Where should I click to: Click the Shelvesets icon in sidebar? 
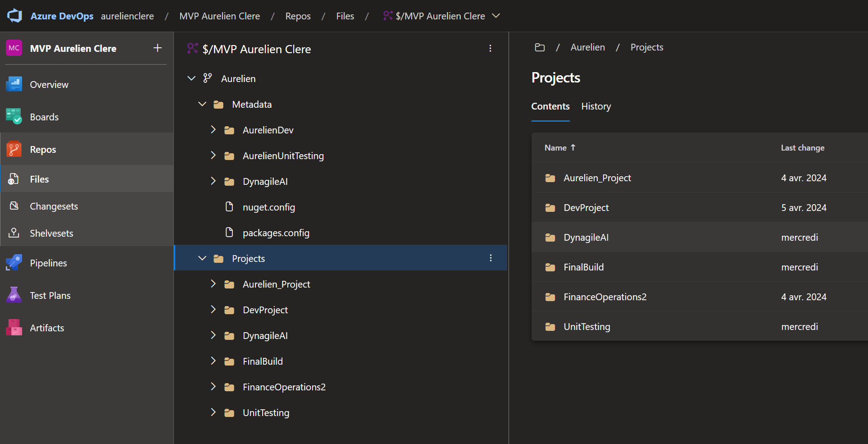coord(14,233)
